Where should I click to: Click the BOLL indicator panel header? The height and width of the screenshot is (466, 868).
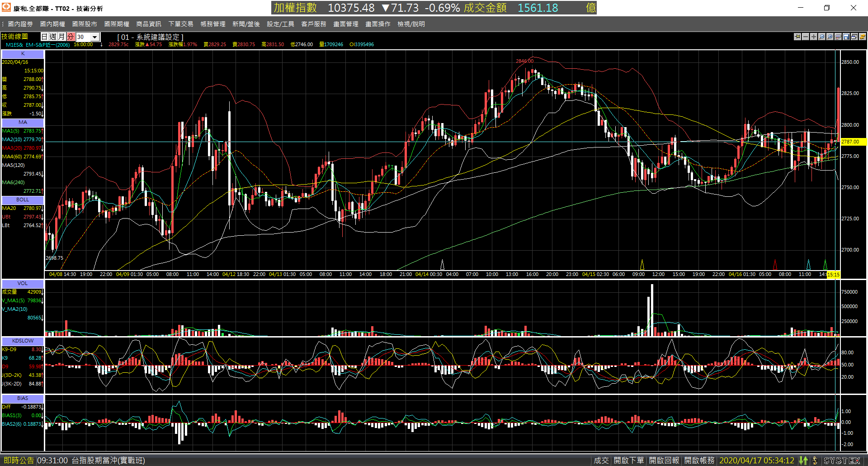pyautogui.click(x=23, y=200)
